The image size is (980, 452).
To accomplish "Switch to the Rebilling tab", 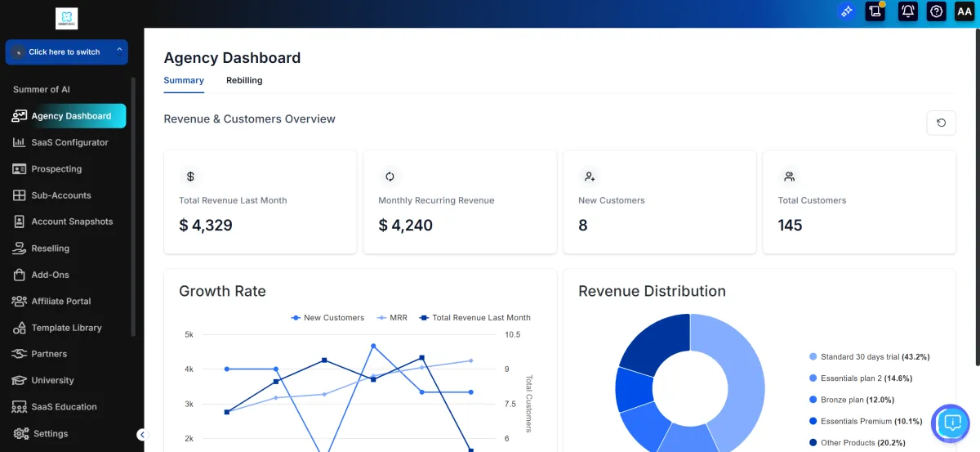I will click(244, 80).
